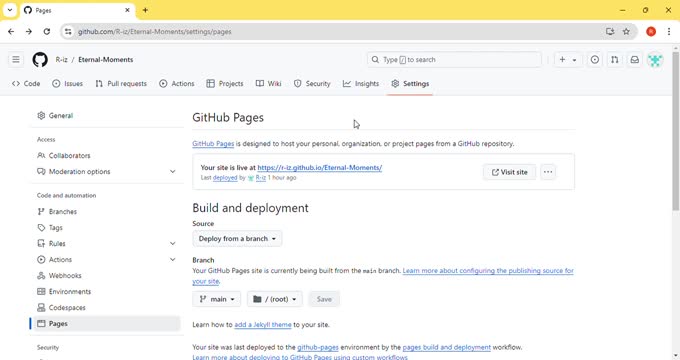Expand sidebar Actions section chevron
The image size is (680, 360).
click(173, 259)
